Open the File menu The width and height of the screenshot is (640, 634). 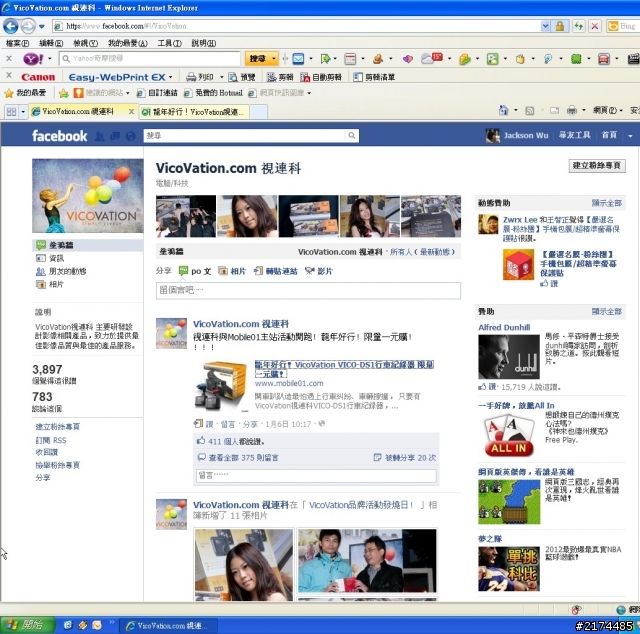tap(17, 43)
